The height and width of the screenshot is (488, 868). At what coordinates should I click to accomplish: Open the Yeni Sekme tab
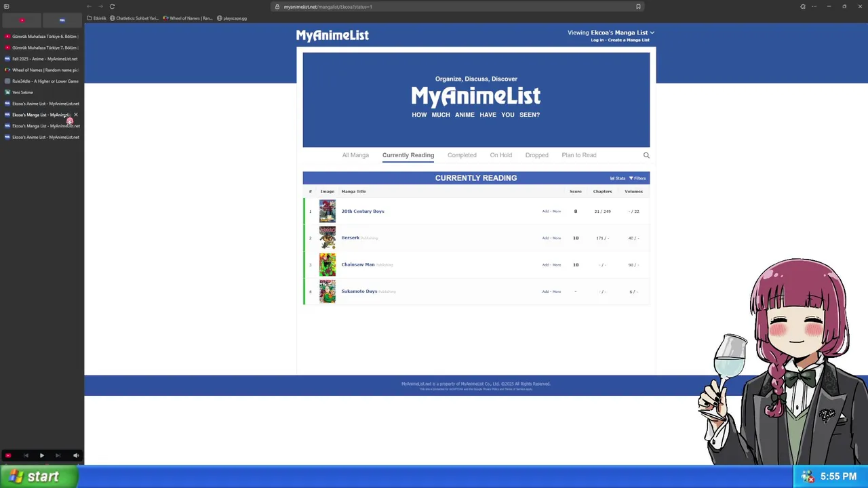41,92
